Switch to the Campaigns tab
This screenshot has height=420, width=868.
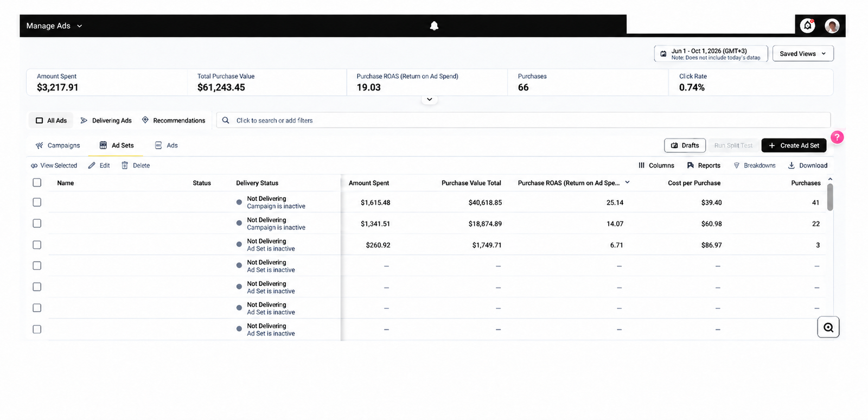pyautogui.click(x=58, y=145)
